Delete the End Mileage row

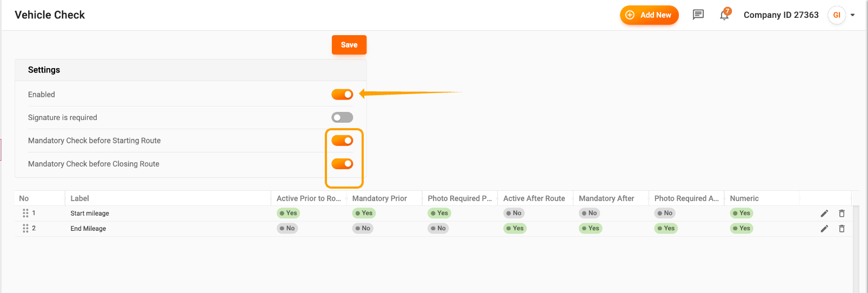tap(842, 229)
